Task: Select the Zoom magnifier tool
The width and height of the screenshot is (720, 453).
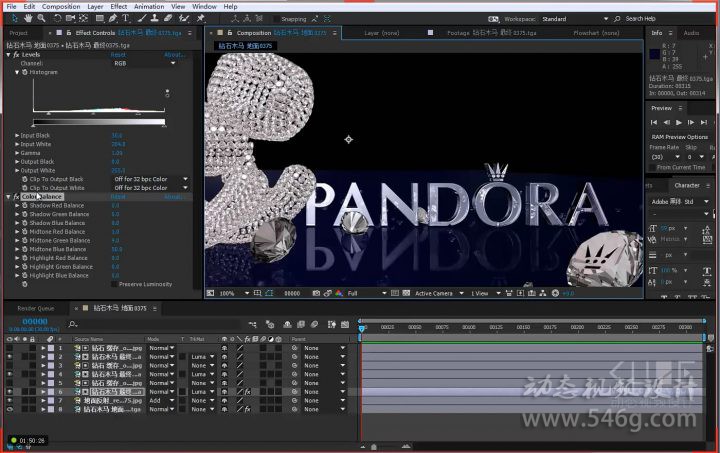Action: click(41, 18)
